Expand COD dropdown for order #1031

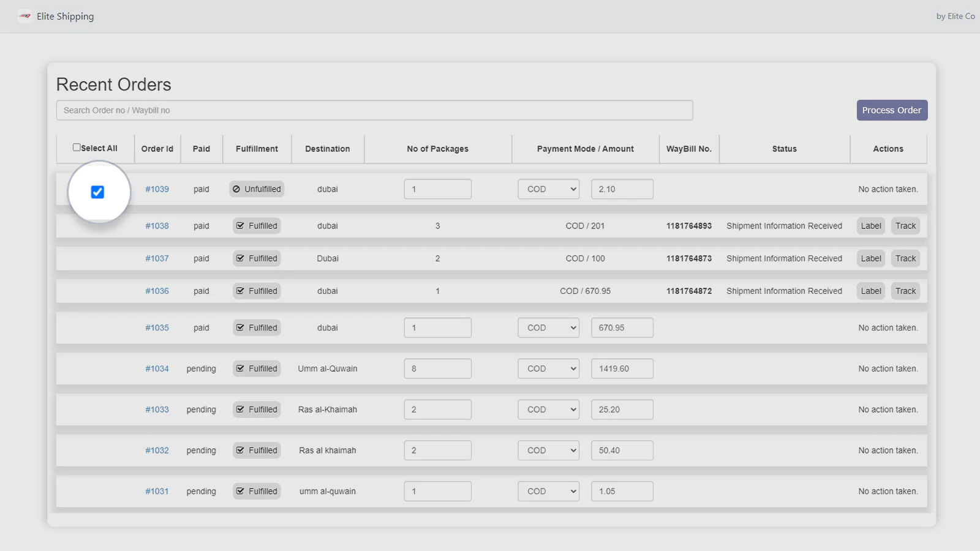point(548,491)
